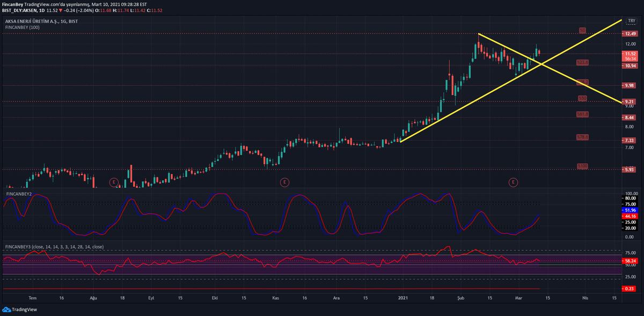Click the Eki label on time axis
Screen dimensions: 644x316
215,298
